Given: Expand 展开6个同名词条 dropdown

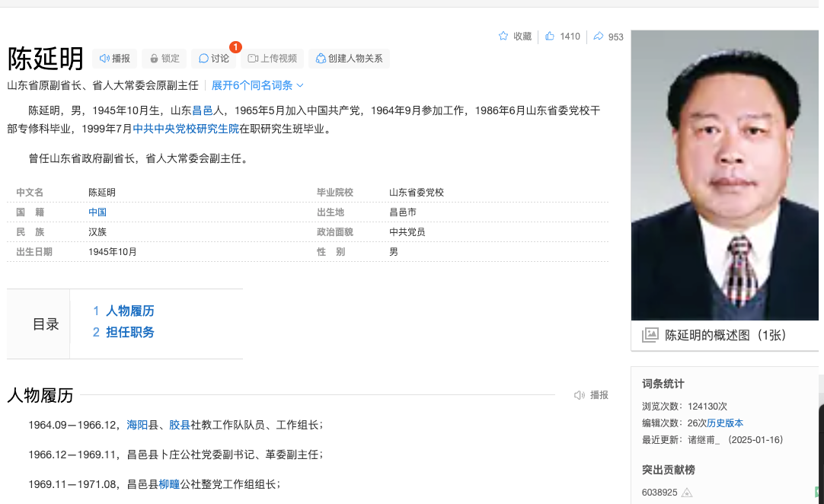Looking at the screenshot, I should (257, 85).
